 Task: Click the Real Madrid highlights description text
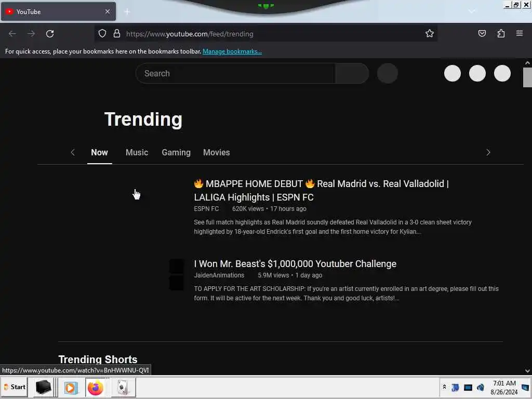(332, 227)
